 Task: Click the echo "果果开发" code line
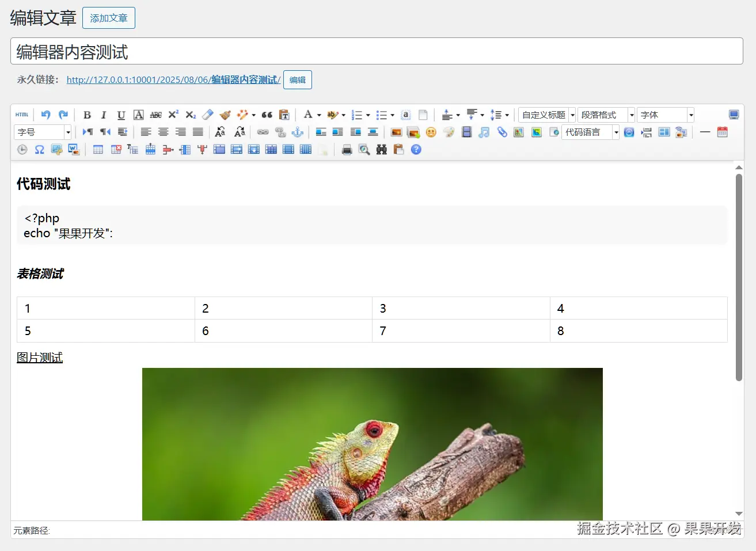tap(69, 233)
